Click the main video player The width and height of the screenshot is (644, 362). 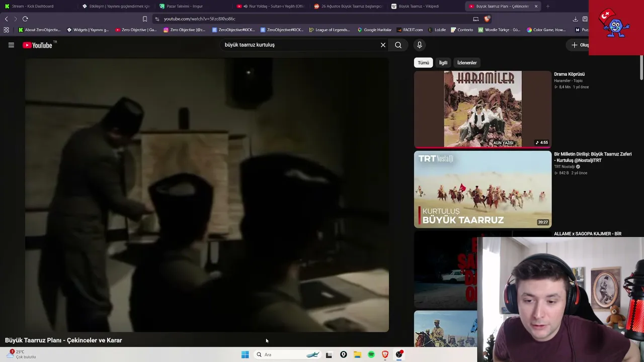[207, 195]
